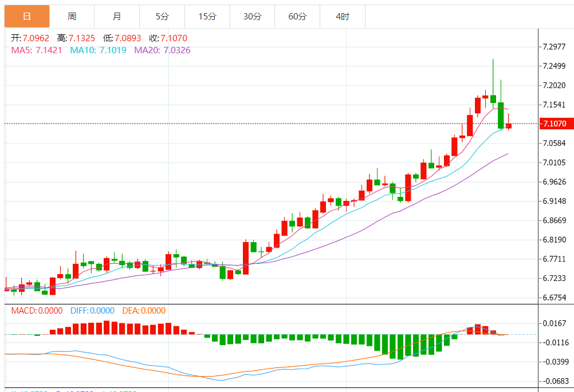Click the MACD:0.0000 label
Image resolution: width=574 pixels, height=392 pixels.
point(37,311)
